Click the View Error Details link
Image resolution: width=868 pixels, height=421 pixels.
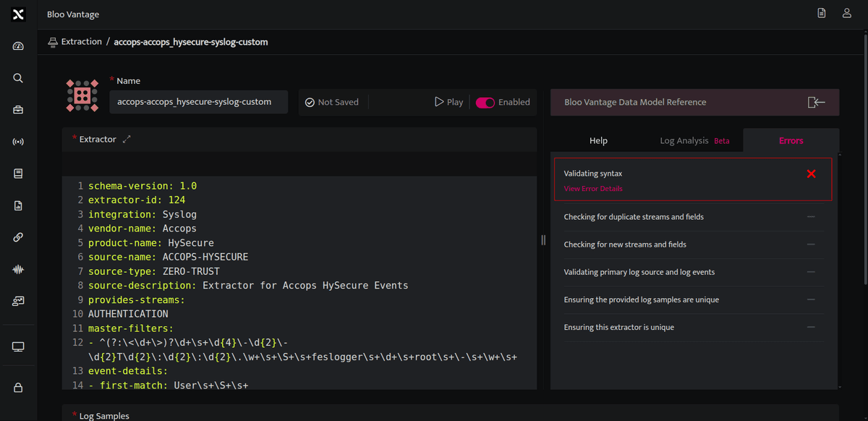[593, 189]
